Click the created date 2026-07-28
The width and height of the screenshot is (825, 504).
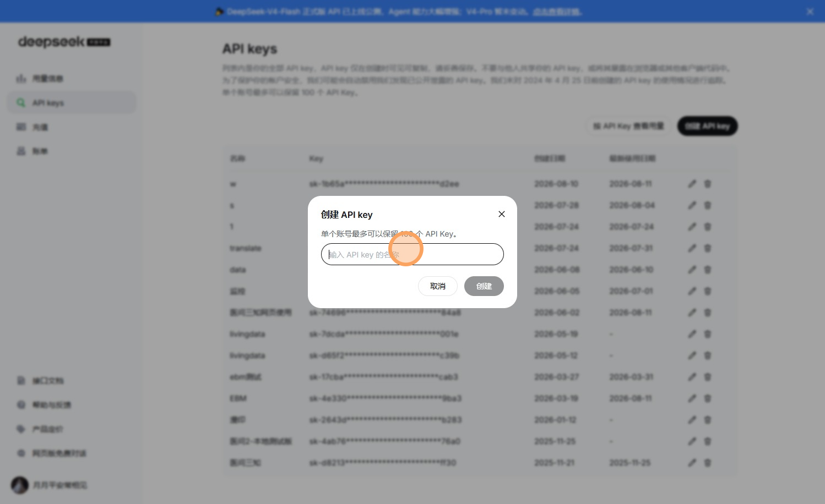[x=557, y=205]
